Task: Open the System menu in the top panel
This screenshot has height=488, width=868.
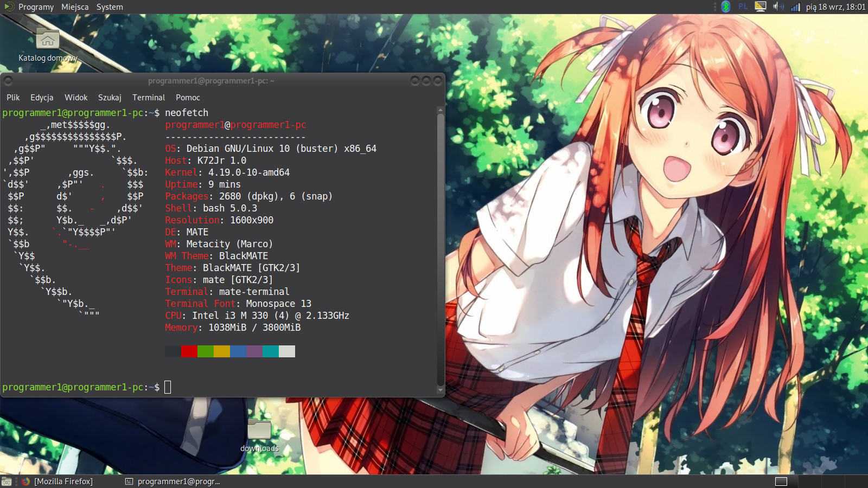Action: [110, 7]
